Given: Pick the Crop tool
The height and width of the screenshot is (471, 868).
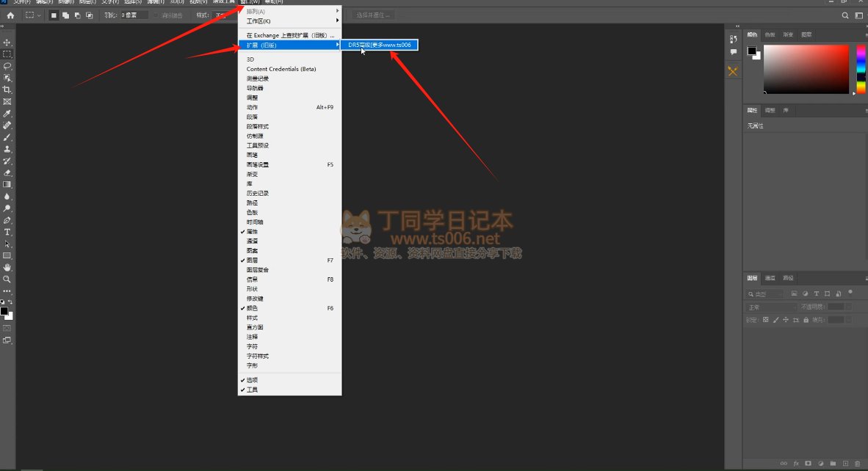Looking at the screenshot, I should tap(7, 90).
